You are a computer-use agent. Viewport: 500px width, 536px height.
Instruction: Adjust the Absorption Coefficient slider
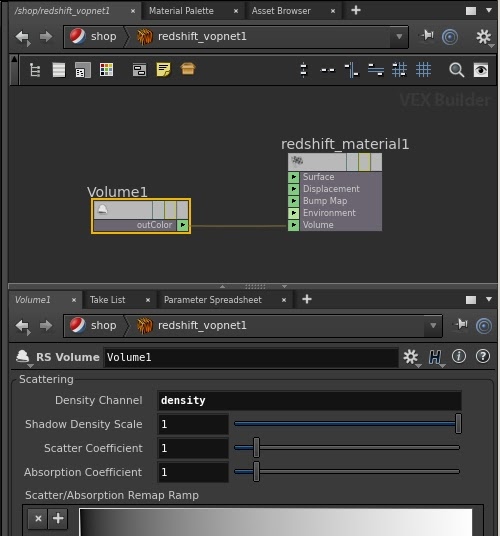[x=347, y=471]
